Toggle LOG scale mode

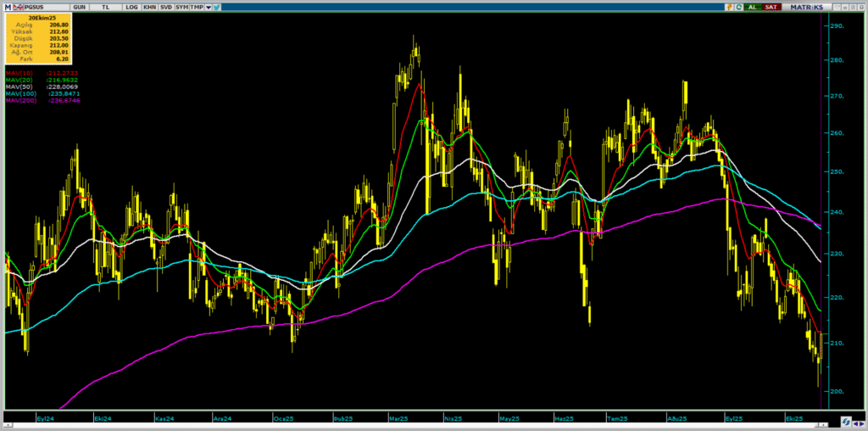click(131, 7)
